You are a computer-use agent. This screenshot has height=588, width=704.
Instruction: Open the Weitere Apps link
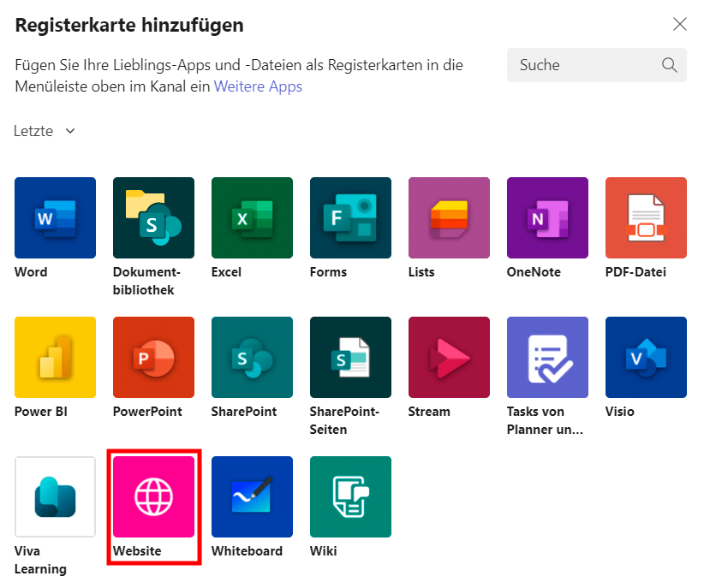click(258, 86)
